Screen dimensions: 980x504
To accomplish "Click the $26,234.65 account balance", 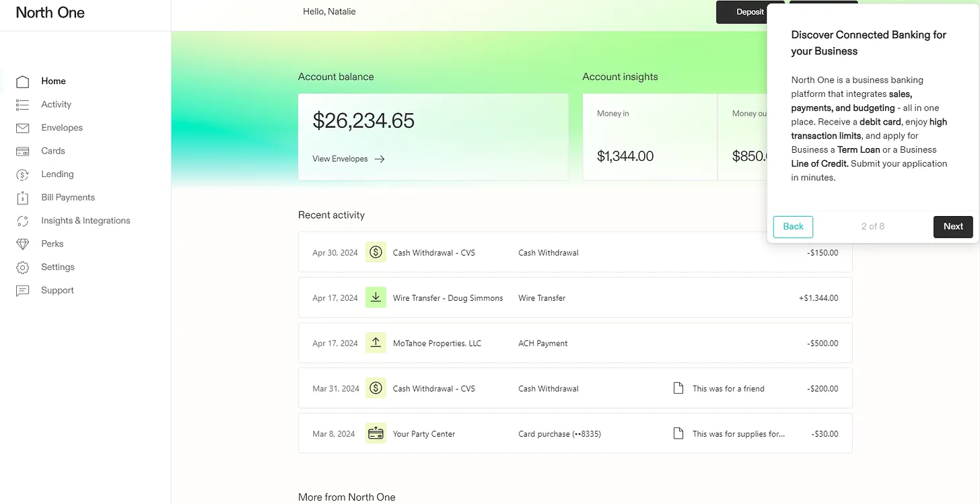I will (x=363, y=121).
